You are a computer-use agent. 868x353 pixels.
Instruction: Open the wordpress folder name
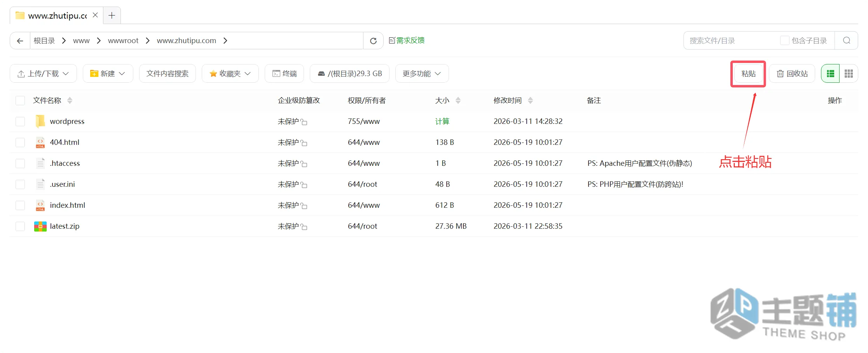(67, 121)
